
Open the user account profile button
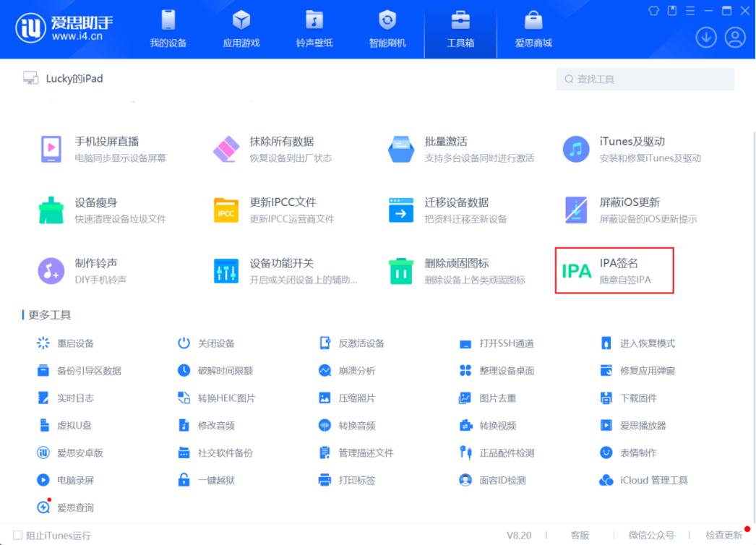click(x=735, y=38)
